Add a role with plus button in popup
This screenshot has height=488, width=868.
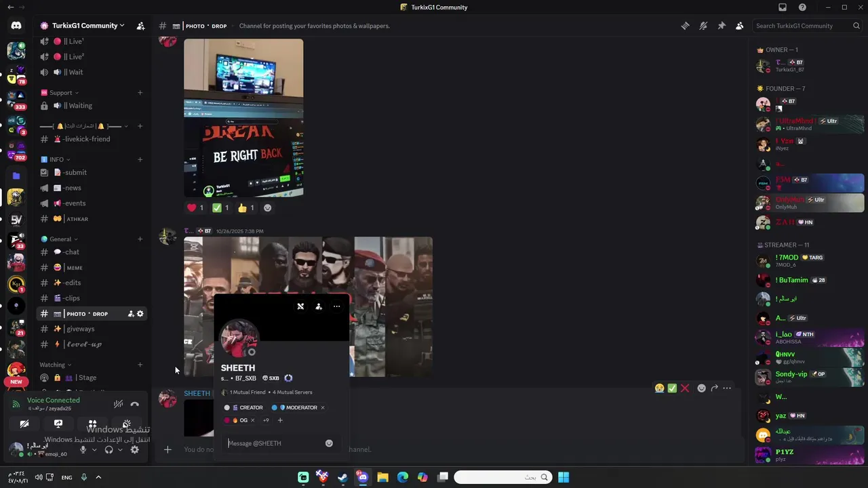[280, 420]
